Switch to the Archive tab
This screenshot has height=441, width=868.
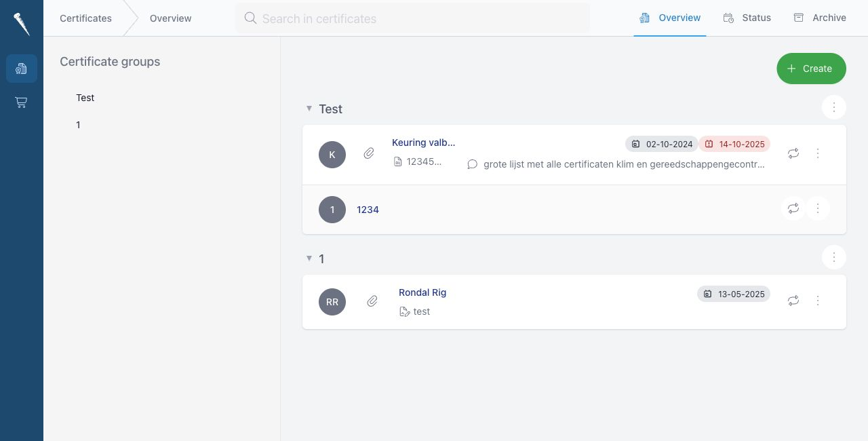click(x=820, y=18)
